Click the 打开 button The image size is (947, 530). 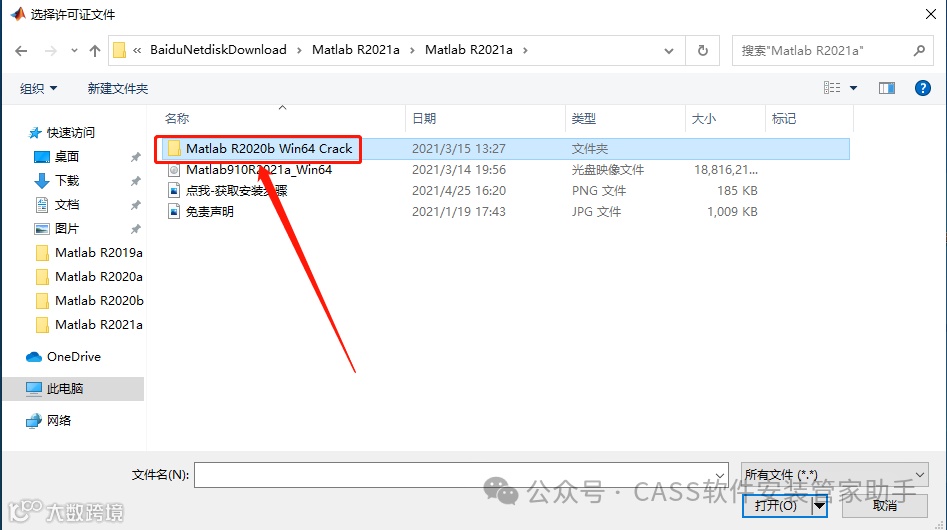coord(777,505)
